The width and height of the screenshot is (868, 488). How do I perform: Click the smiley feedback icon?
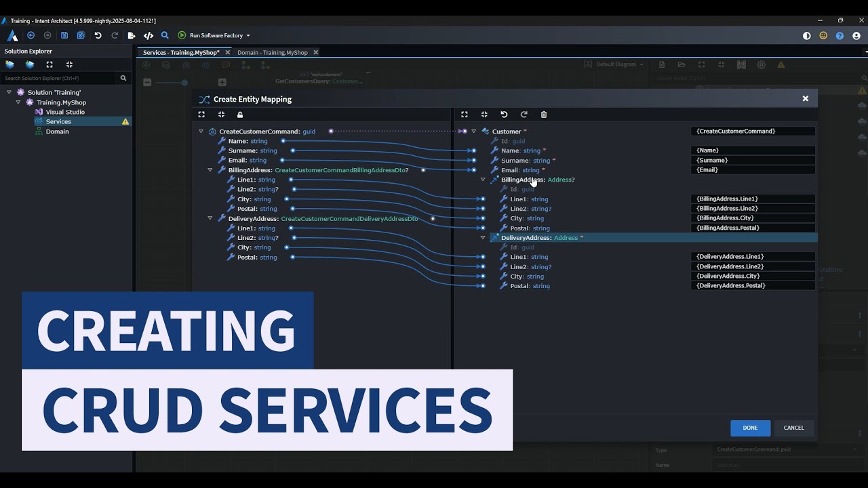[x=823, y=36]
